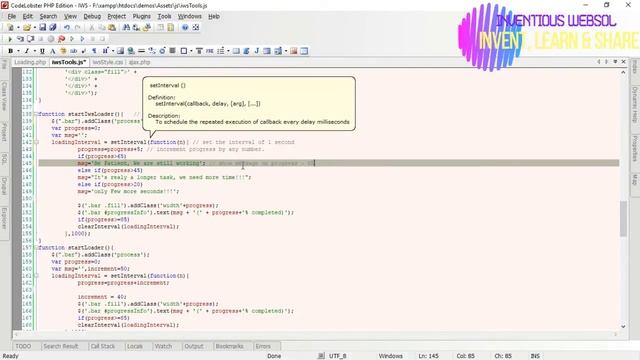Collapse fold marker at line 161
The height and width of the screenshot is (360, 640).
point(36,276)
